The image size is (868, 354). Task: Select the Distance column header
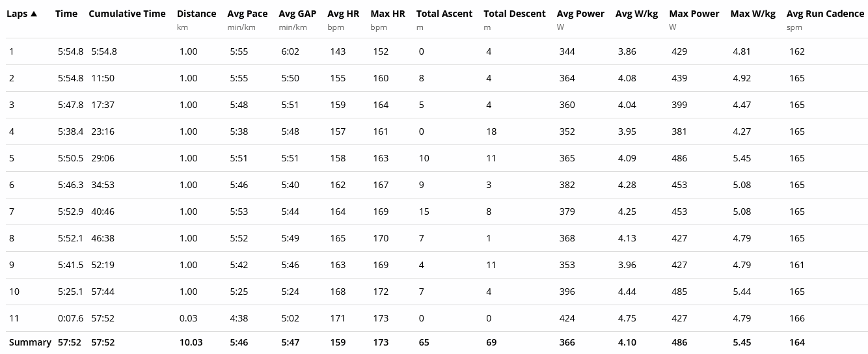pos(197,14)
